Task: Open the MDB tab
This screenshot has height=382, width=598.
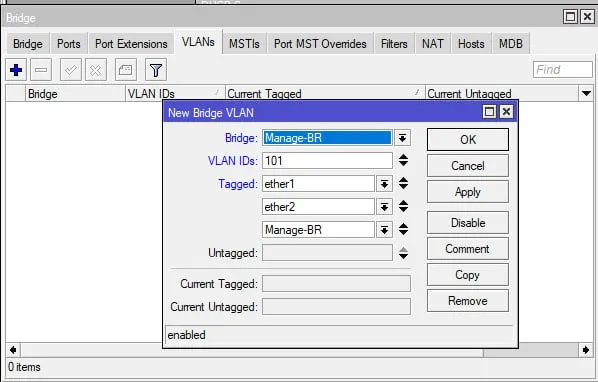Action: point(511,44)
